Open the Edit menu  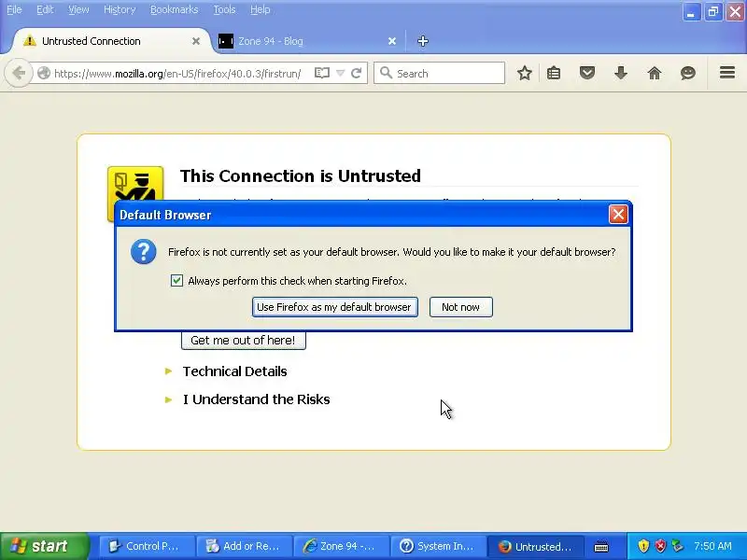click(x=45, y=9)
